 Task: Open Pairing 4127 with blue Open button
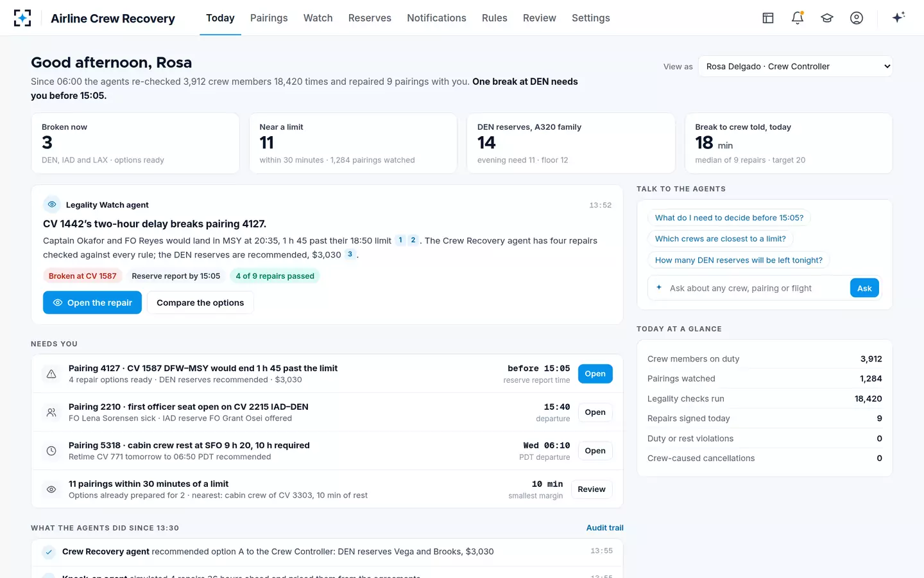(595, 374)
